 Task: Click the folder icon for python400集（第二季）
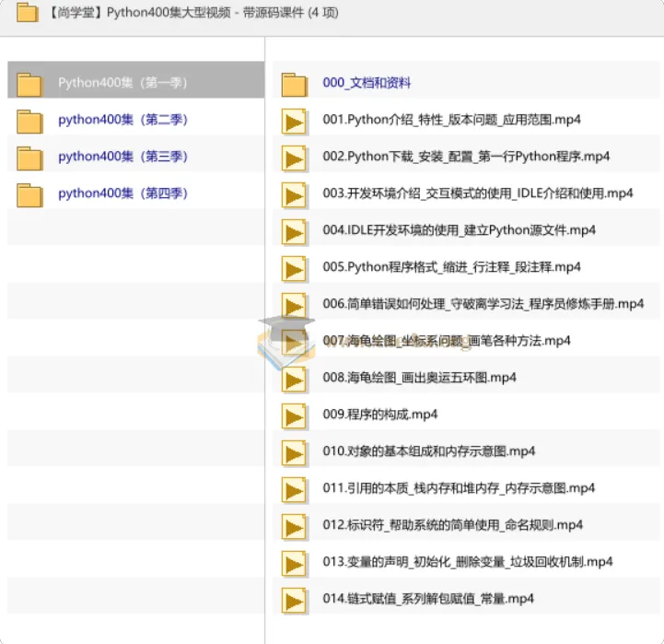29,122
